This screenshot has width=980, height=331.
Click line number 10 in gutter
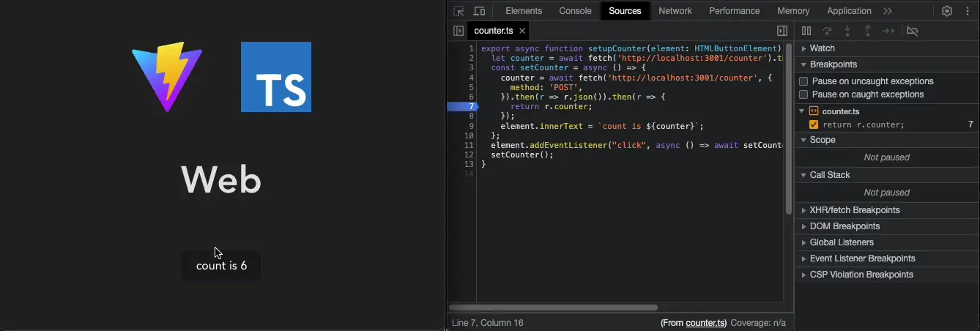469,135
